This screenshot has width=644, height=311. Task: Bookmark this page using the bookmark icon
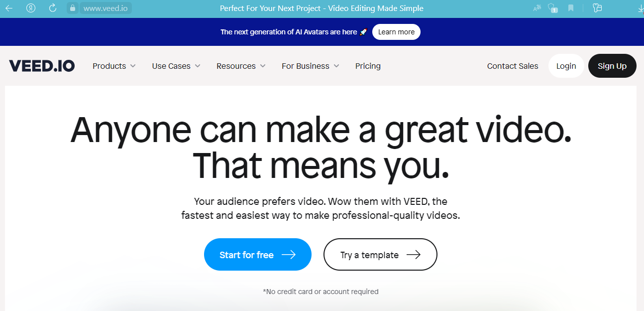coord(571,8)
